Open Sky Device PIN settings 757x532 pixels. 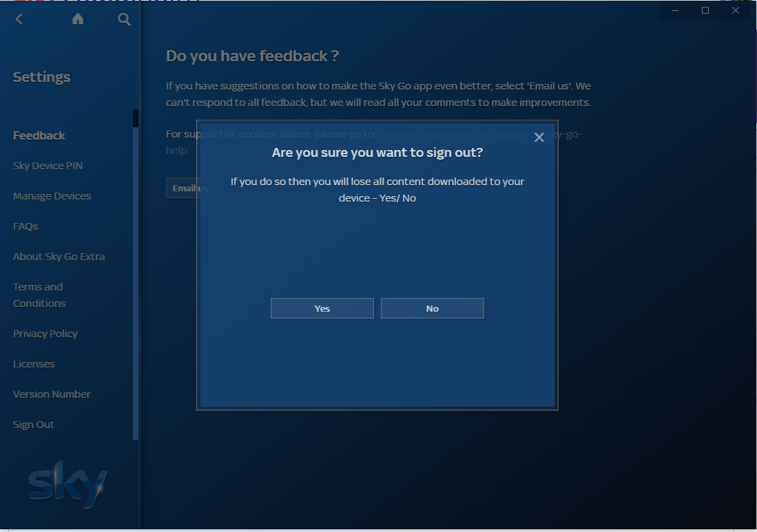click(x=48, y=166)
